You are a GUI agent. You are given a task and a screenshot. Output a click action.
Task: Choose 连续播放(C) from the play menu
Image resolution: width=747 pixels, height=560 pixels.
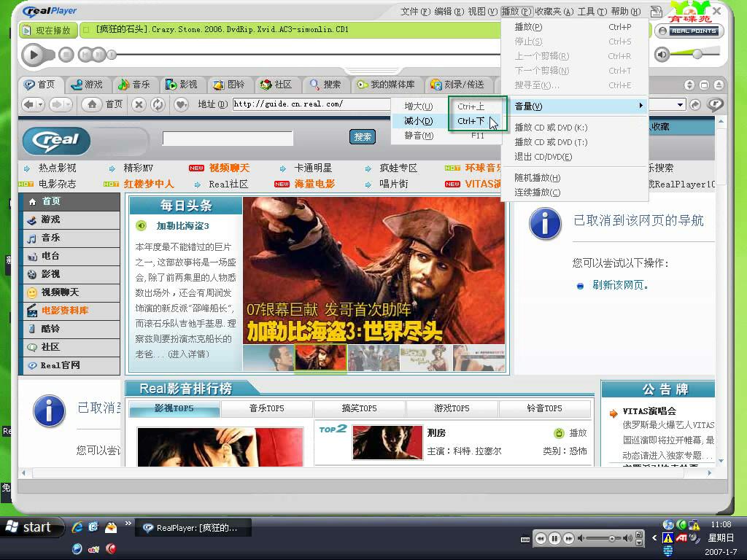pos(575,192)
